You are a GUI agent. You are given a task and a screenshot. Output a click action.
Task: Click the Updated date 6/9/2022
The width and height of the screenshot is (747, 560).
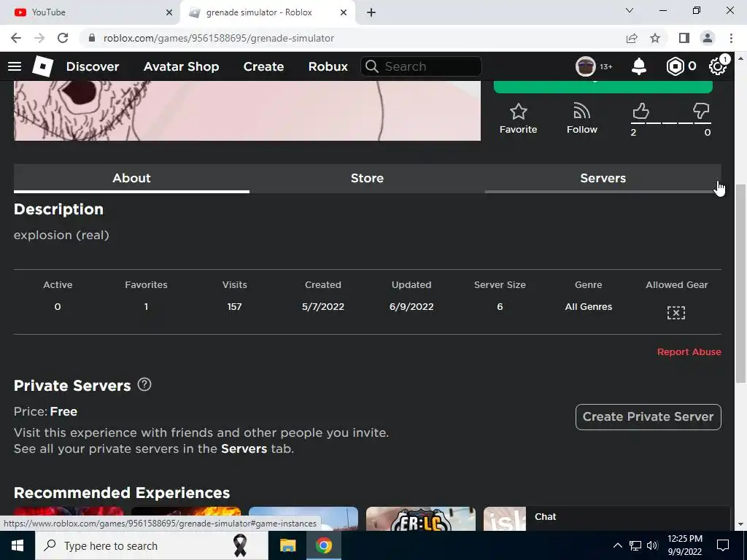click(411, 307)
